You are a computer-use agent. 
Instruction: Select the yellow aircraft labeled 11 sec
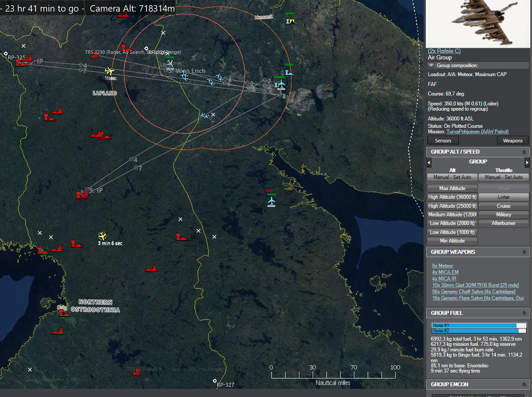click(x=110, y=71)
